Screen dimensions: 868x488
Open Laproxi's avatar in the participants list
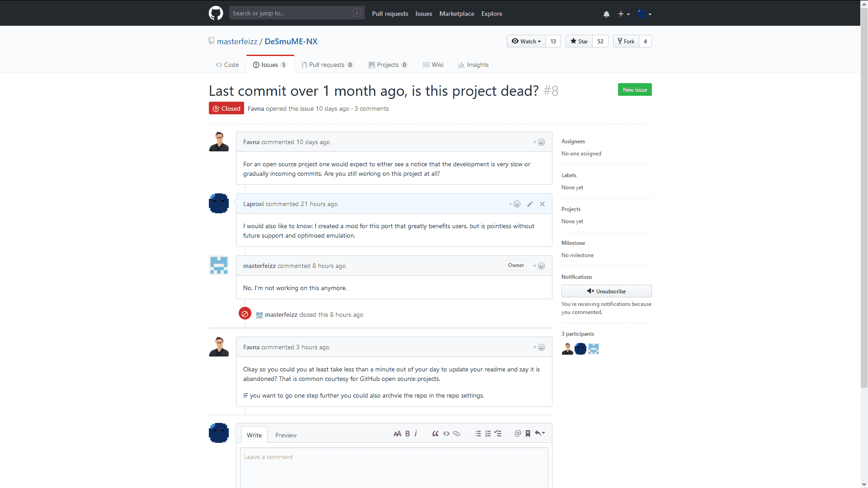coord(580,349)
